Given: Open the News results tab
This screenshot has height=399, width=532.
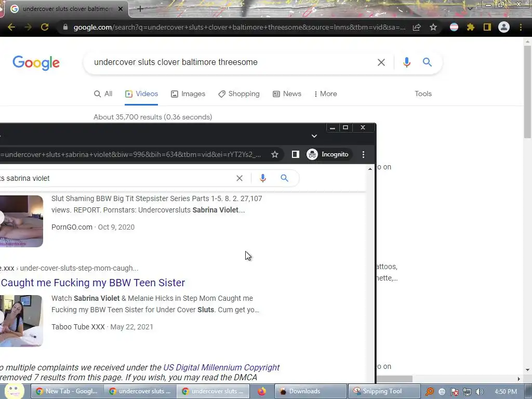Looking at the screenshot, I should (287, 94).
